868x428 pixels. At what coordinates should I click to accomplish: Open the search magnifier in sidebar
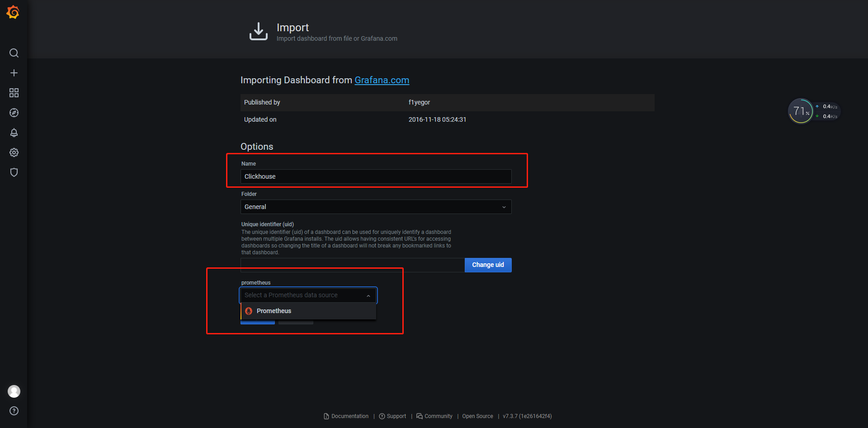14,53
